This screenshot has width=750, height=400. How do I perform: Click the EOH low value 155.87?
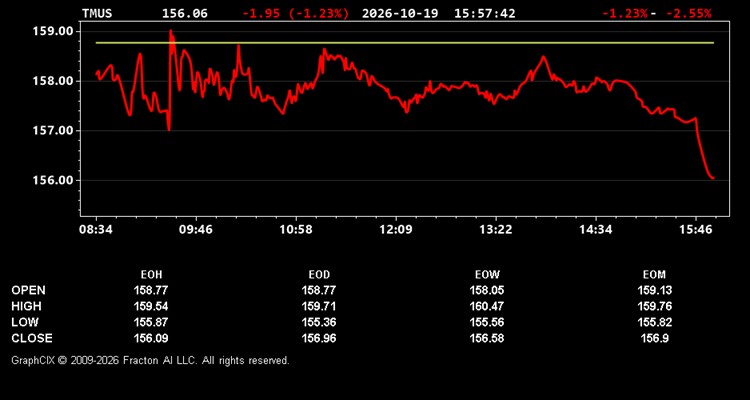click(x=151, y=322)
